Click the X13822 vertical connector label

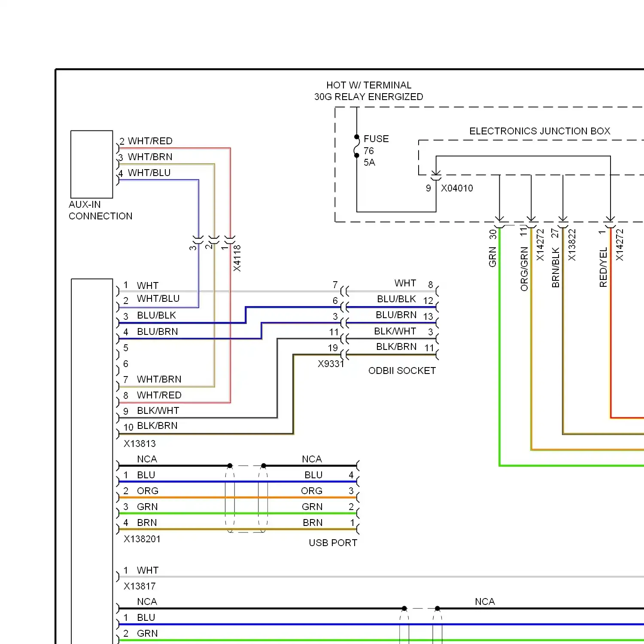(x=572, y=245)
